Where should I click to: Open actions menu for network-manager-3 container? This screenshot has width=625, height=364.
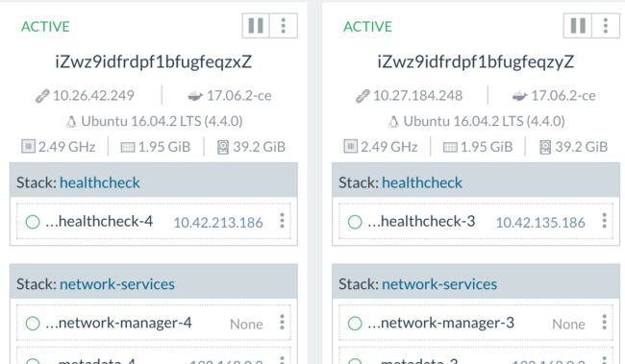(604, 322)
